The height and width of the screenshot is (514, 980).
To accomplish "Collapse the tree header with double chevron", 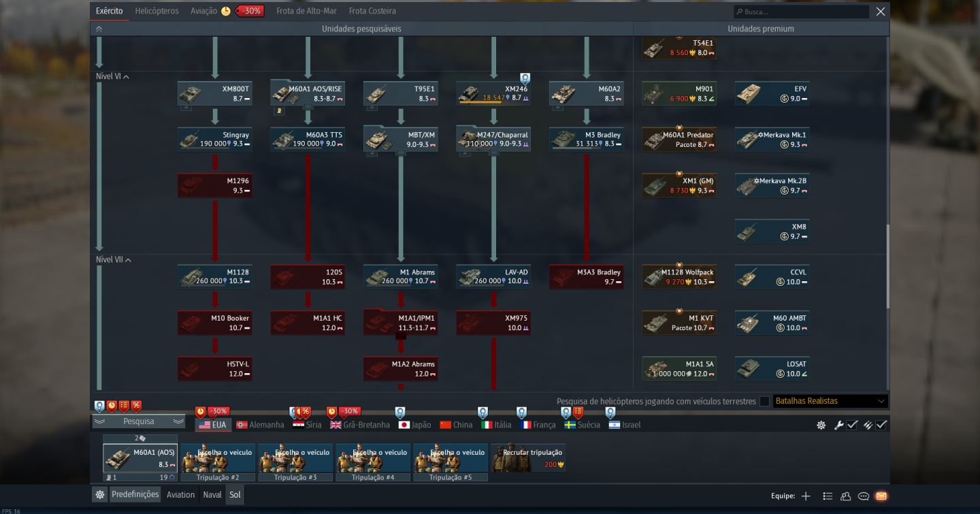I will click(99, 29).
